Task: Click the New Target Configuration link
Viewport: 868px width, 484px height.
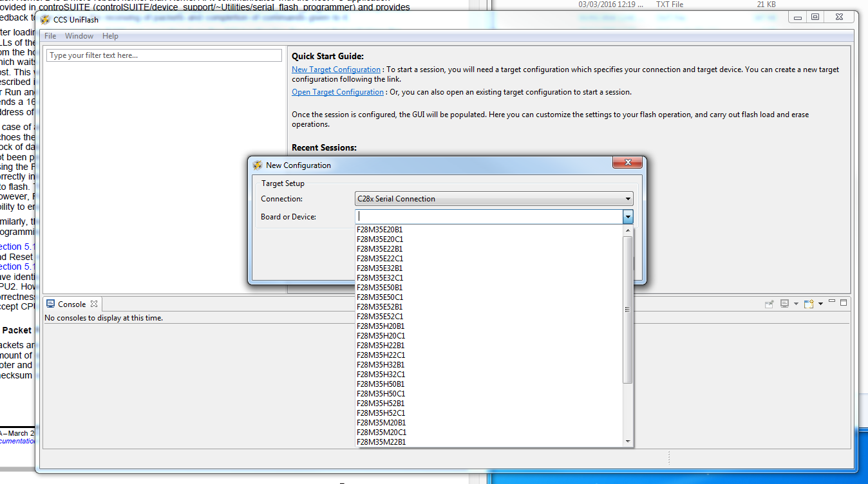Action: (335, 69)
